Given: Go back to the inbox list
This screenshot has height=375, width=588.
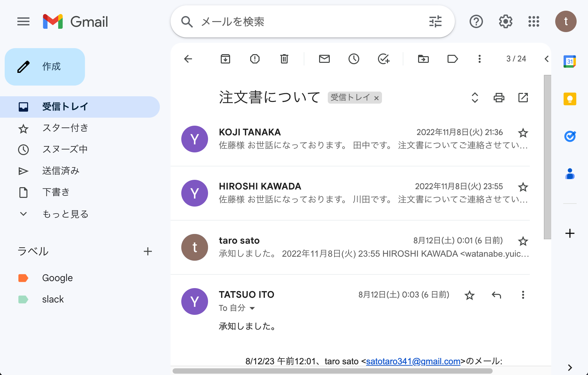Looking at the screenshot, I should [x=188, y=59].
